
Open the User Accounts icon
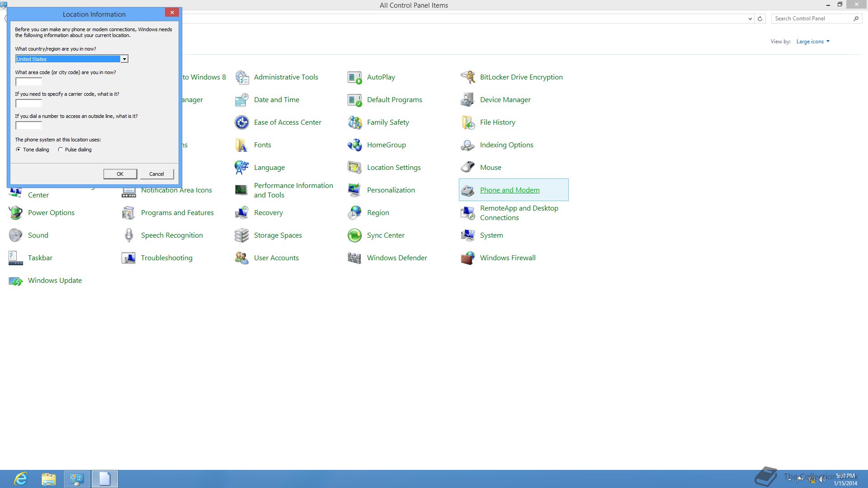[x=242, y=258]
